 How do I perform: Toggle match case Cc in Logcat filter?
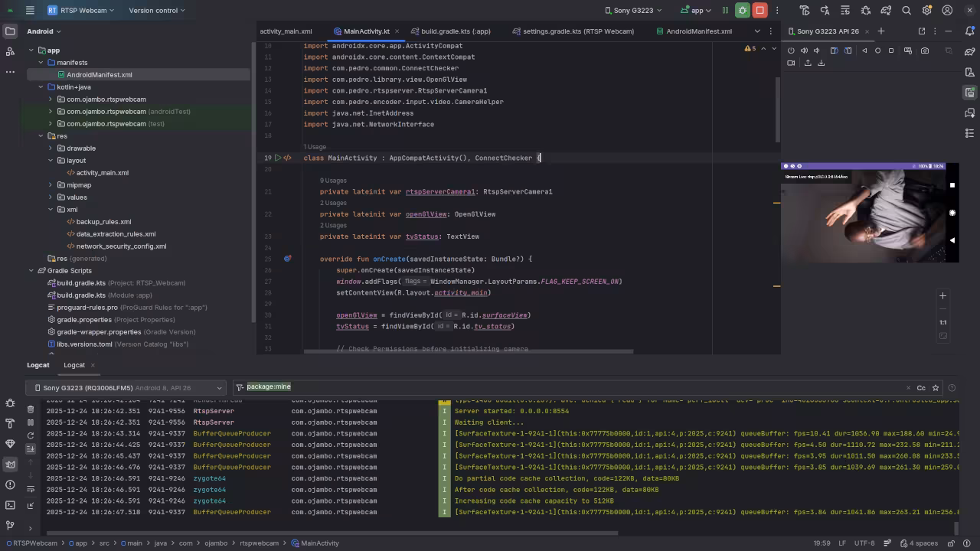click(x=921, y=388)
